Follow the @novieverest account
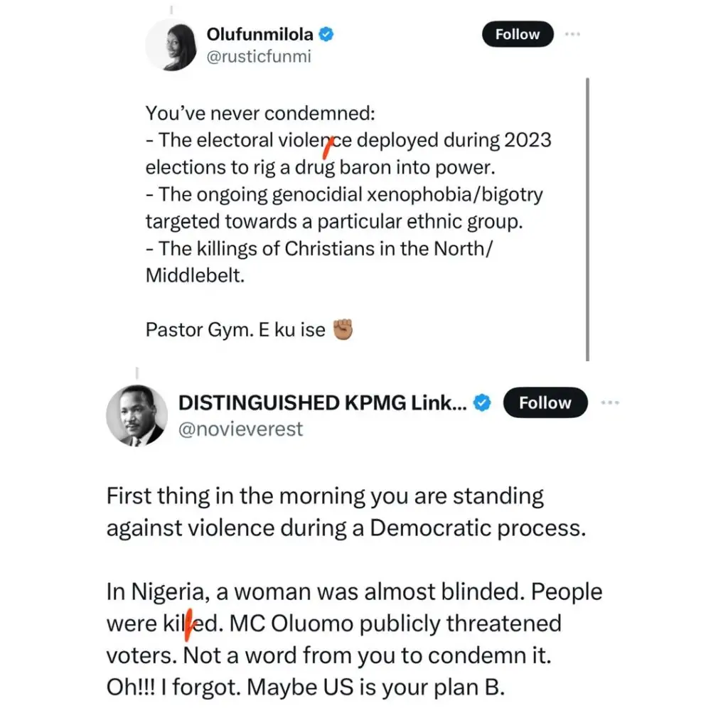 545,403
